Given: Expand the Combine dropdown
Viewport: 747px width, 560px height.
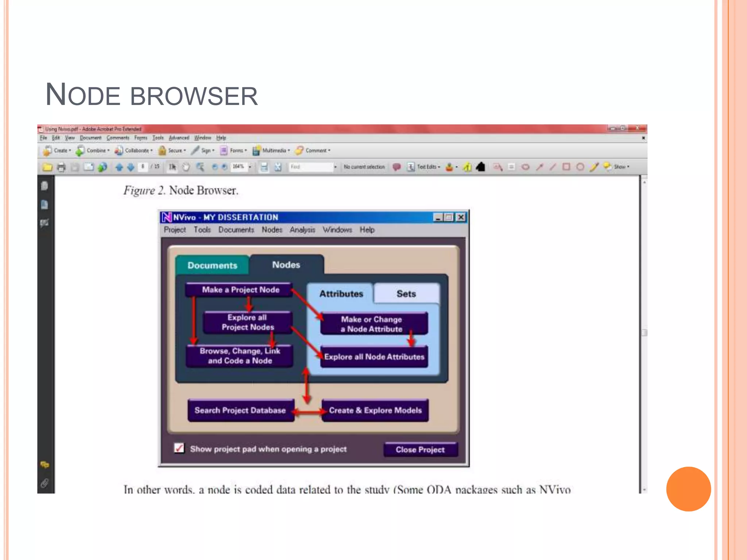Looking at the screenshot, I should pyautogui.click(x=93, y=150).
